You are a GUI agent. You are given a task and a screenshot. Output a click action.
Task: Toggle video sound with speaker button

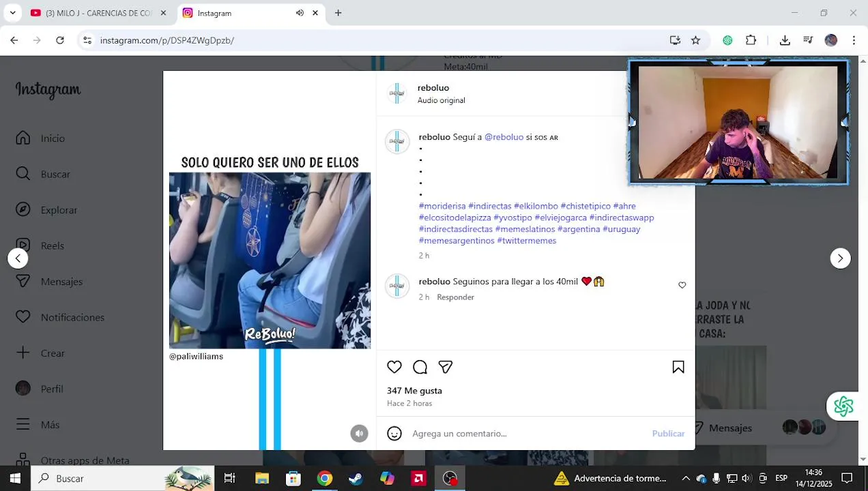pos(360,433)
